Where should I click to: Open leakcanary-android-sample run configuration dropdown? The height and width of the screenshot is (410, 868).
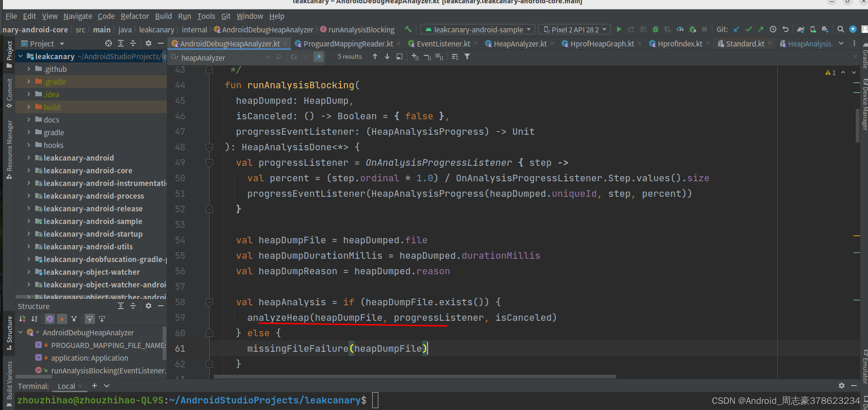tap(477, 30)
